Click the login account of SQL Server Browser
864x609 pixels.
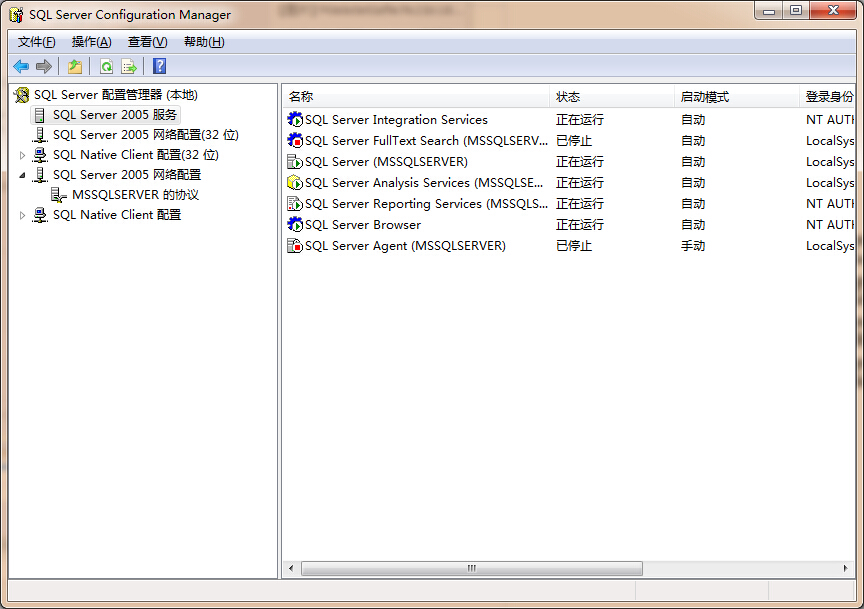click(830, 224)
